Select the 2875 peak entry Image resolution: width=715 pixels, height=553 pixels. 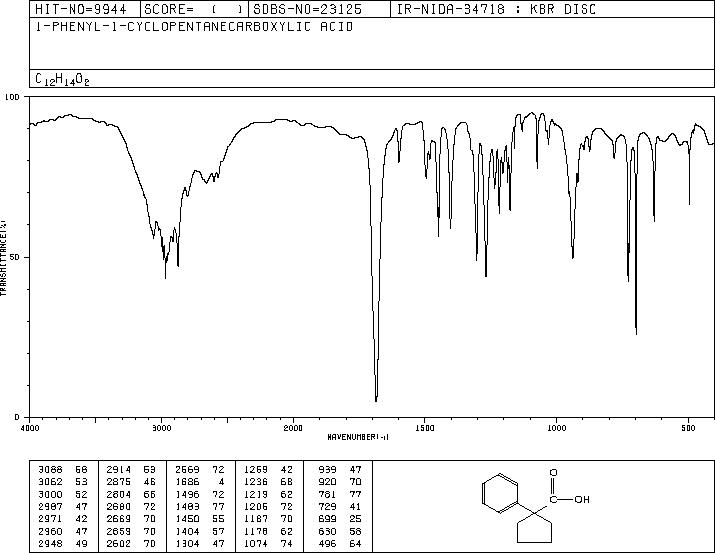(x=131, y=482)
